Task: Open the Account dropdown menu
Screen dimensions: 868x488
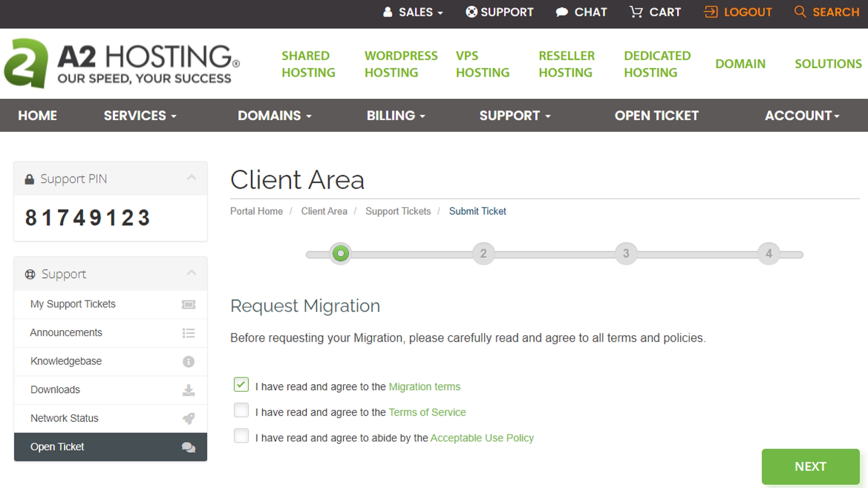Action: [x=802, y=116]
